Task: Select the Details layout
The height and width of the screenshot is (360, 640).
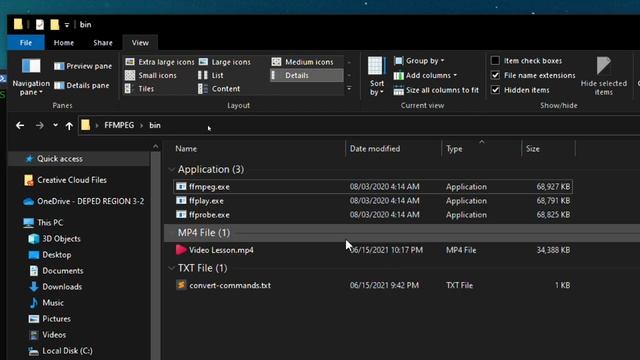Action: (x=307, y=76)
